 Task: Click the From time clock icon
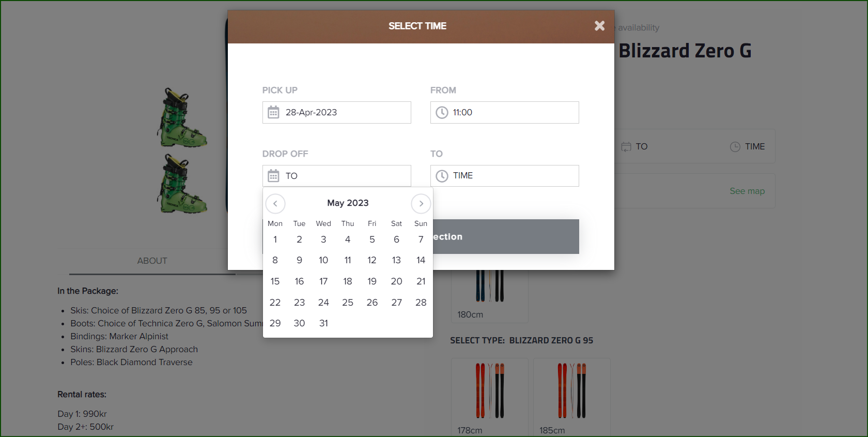[x=442, y=112]
